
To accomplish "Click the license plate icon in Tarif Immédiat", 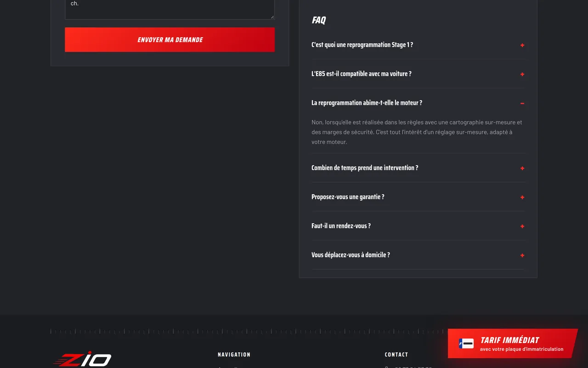I will 466,343.
